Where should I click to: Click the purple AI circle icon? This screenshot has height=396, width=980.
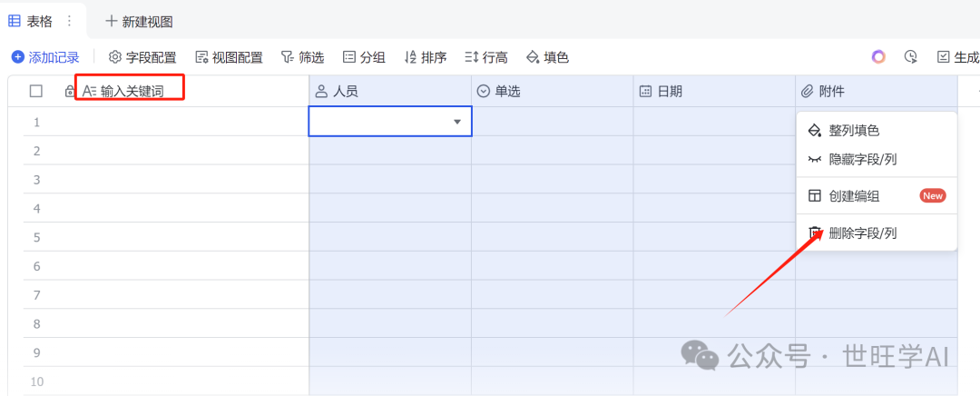[878, 57]
